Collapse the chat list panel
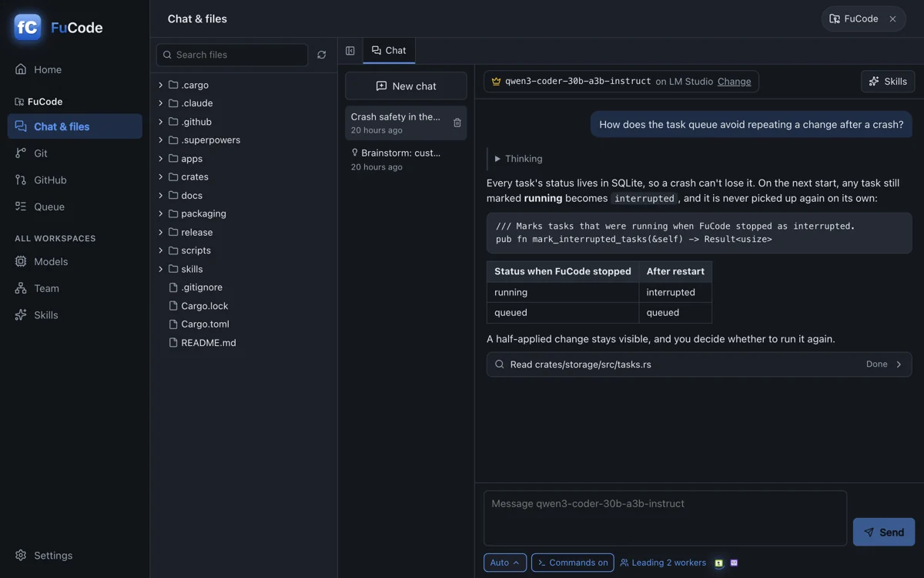The image size is (924, 578). click(x=350, y=51)
